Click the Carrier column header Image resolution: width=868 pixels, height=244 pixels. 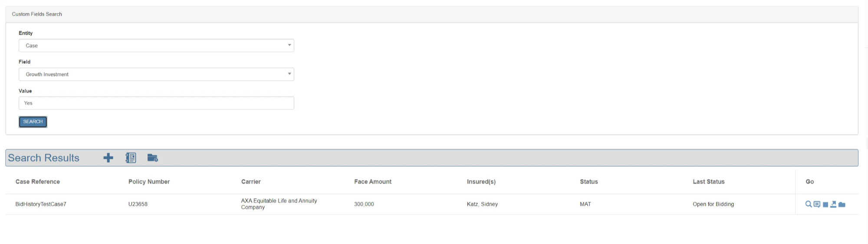click(x=251, y=182)
